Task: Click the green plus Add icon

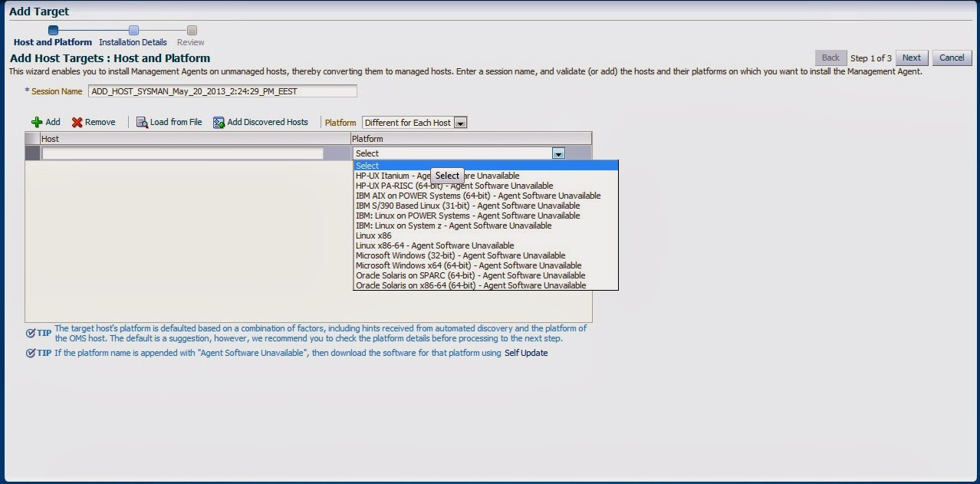Action: (x=37, y=123)
